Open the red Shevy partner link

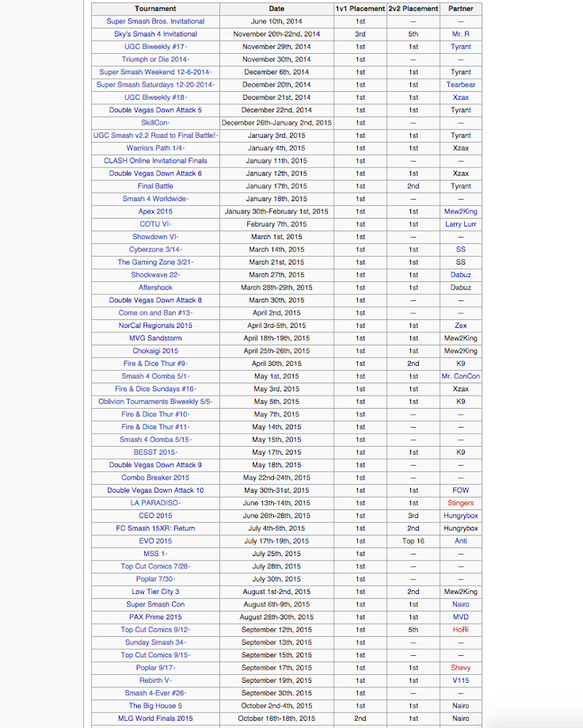[x=461, y=668]
